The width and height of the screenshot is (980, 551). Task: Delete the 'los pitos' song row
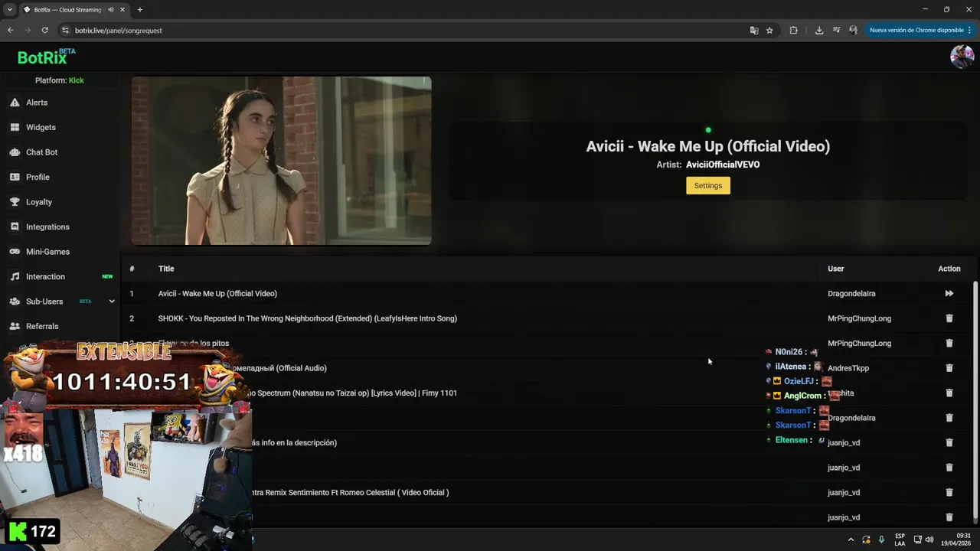pyautogui.click(x=949, y=343)
